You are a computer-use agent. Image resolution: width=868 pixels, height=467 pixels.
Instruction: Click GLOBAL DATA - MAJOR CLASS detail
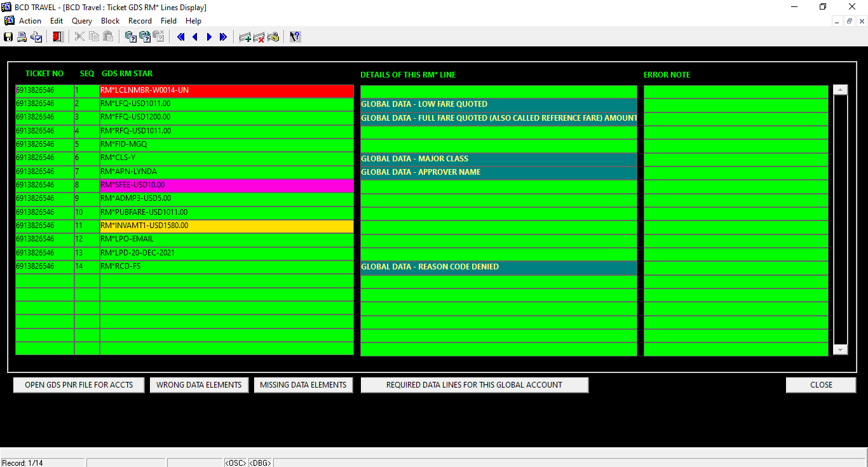tap(498, 159)
